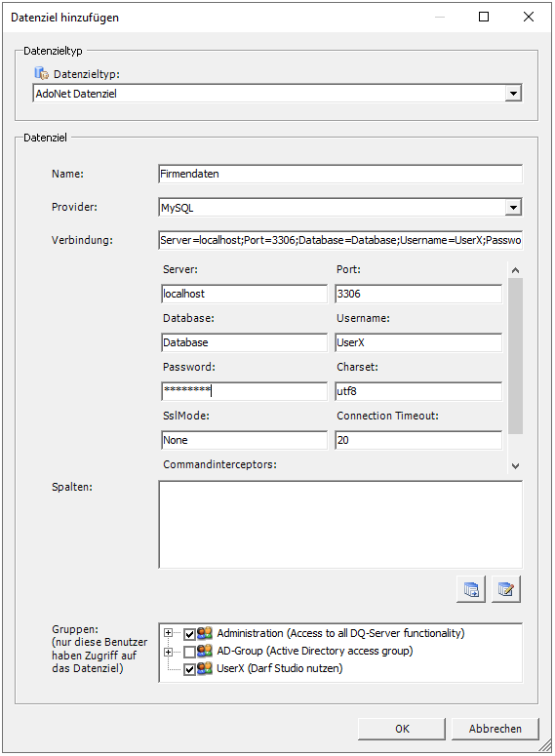
Task: Uncheck the Administration group checkbox
Action: [189, 634]
